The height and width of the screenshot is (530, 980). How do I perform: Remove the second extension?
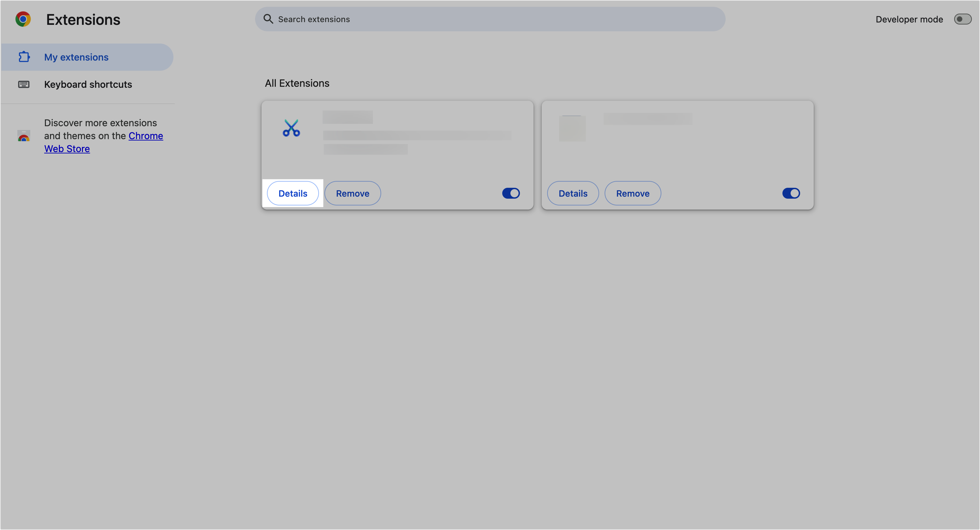tap(633, 193)
